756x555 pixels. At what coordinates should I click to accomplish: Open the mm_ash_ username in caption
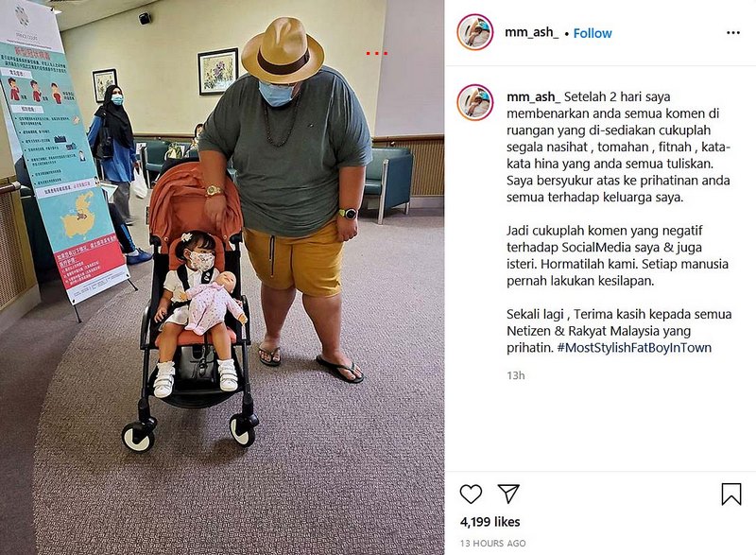533,96
